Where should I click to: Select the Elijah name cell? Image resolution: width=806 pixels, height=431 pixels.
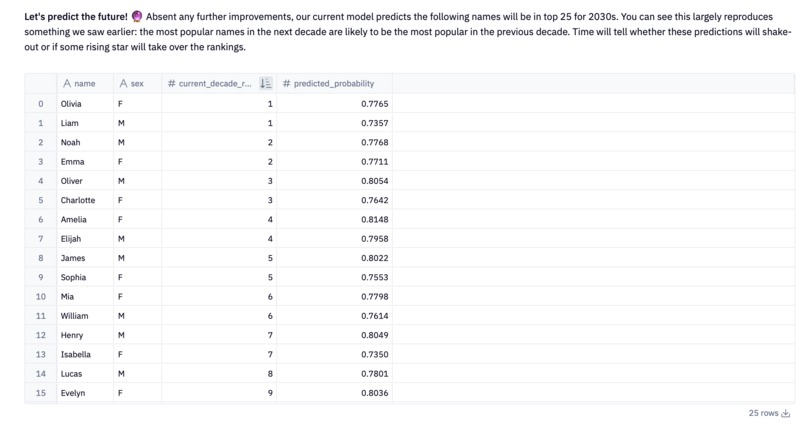(x=85, y=239)
